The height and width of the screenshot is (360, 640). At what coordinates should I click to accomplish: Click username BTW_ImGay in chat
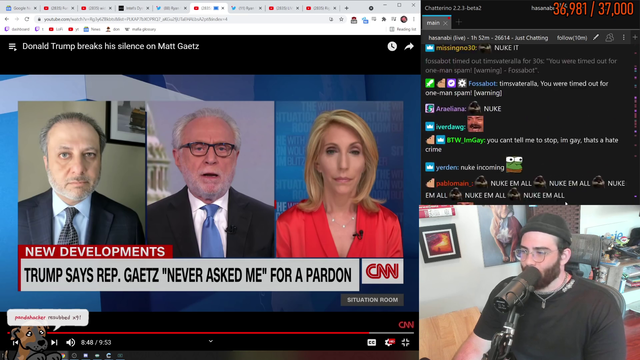[466, 140]
